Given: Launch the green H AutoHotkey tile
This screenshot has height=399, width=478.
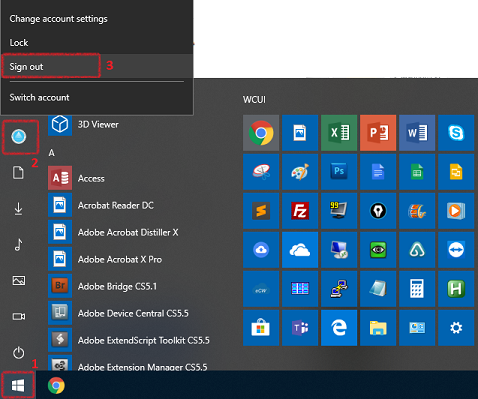Looking at the screenshot, I should pos(456,289).
